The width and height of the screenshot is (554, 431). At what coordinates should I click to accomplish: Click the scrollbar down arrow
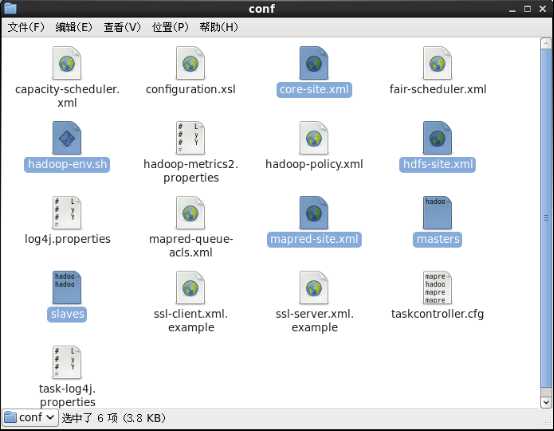tap(546, 402)
